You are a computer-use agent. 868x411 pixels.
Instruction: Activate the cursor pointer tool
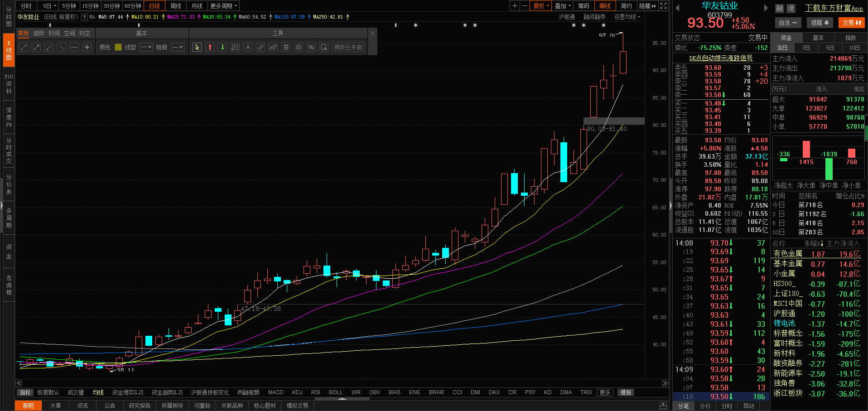[x=197, y=47]
